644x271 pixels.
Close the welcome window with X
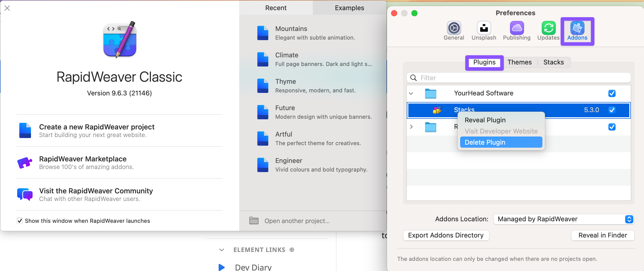[7, 8]
